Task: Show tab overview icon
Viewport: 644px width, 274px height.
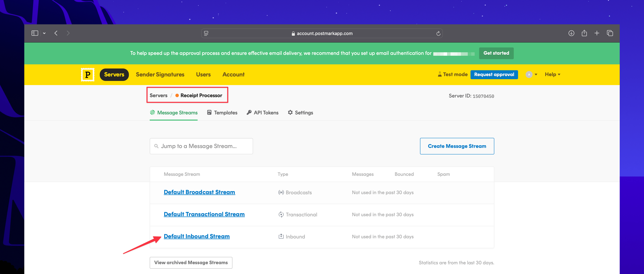Action: point(610,33)
